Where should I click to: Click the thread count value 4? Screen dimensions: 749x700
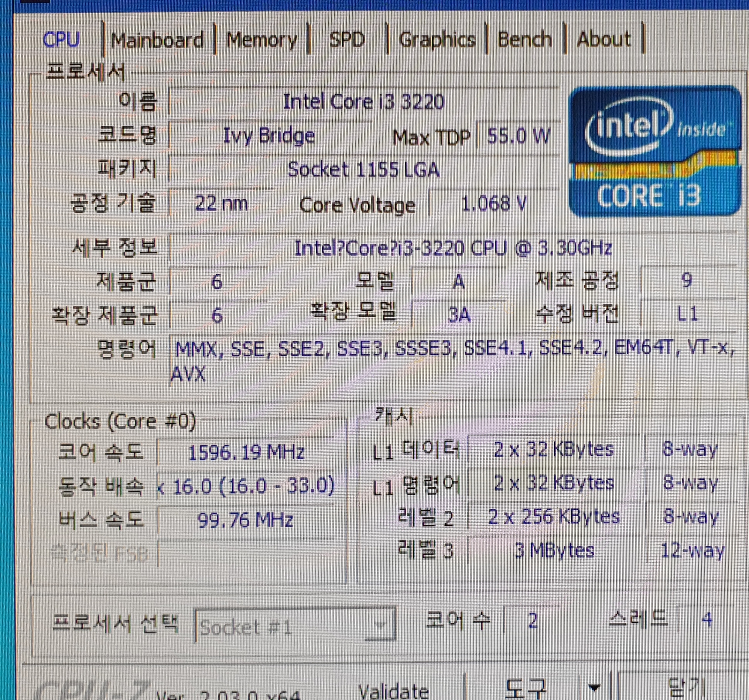click(707, 620)
